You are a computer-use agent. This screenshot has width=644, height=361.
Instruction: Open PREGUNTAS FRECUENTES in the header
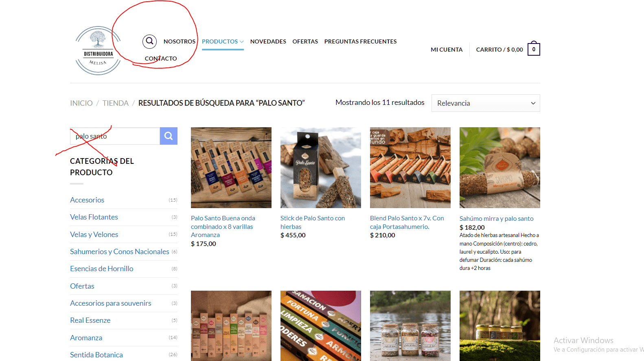(360, 41)
